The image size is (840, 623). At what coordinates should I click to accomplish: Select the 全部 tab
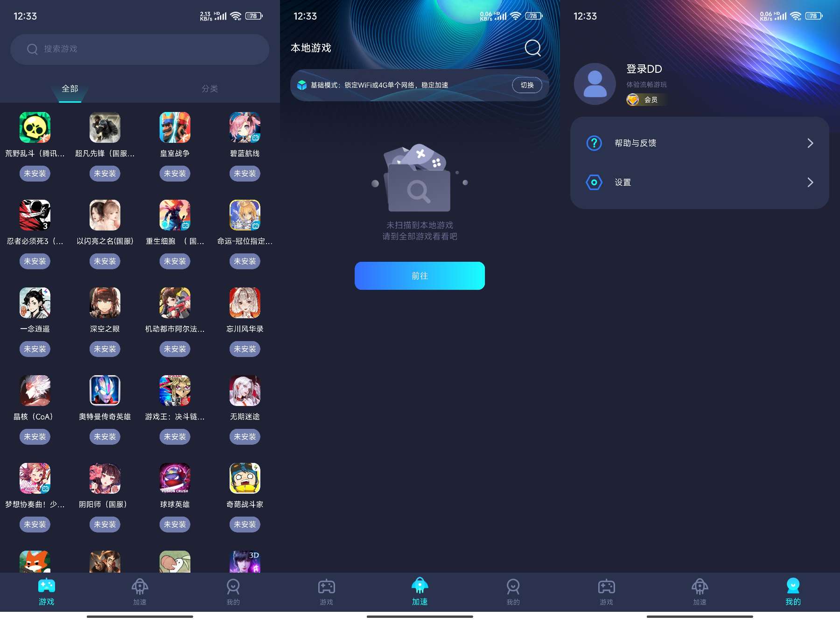pos(70,89)
